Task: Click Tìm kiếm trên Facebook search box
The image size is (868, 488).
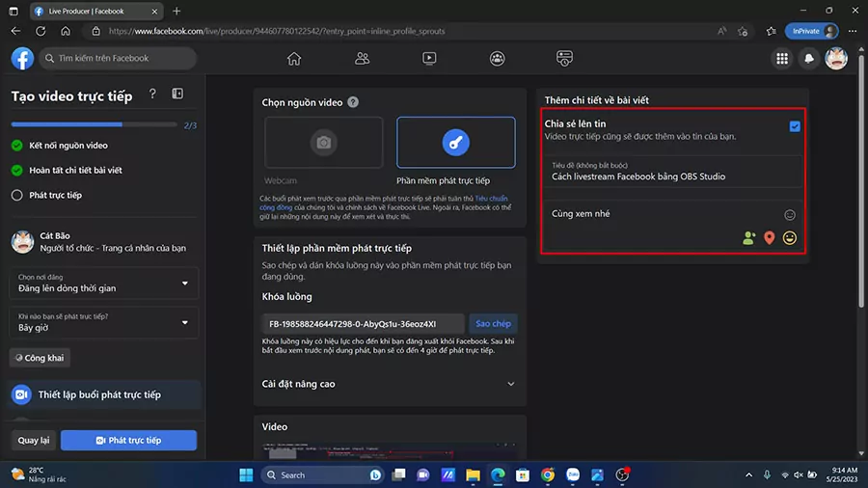Action: pyautogui.click(x=118, y=58)
